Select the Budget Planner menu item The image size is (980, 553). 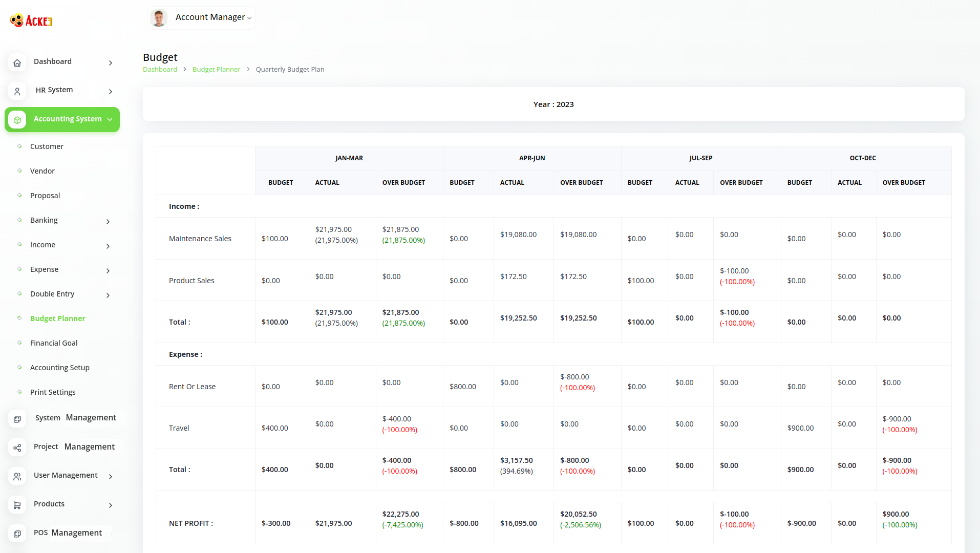(58, 318)
